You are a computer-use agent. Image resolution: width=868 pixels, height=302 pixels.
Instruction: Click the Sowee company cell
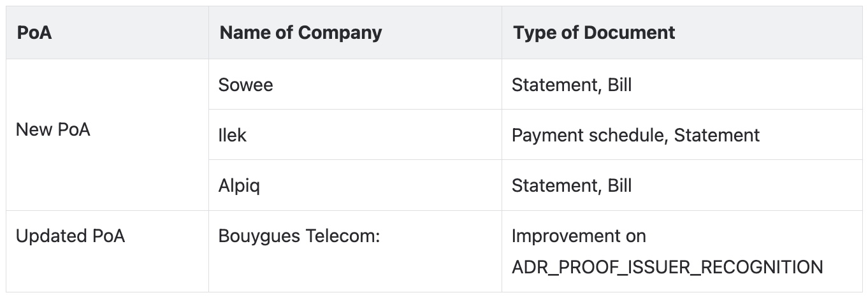[355, 84]
